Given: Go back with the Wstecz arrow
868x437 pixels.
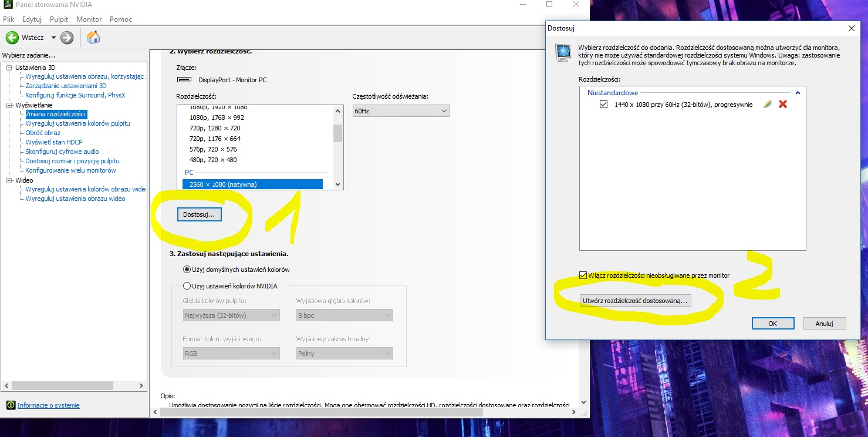Looking at the screenshot, I should 12,38.
